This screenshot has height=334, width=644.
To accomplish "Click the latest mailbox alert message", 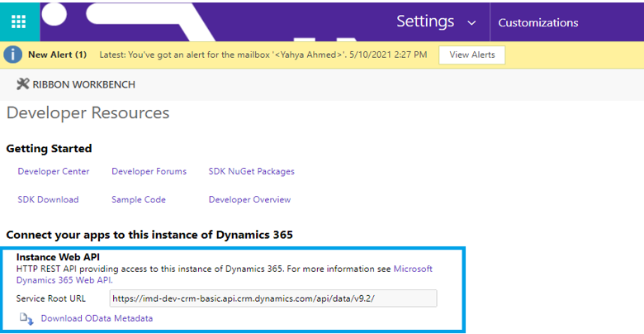I will tap(263, 55).
